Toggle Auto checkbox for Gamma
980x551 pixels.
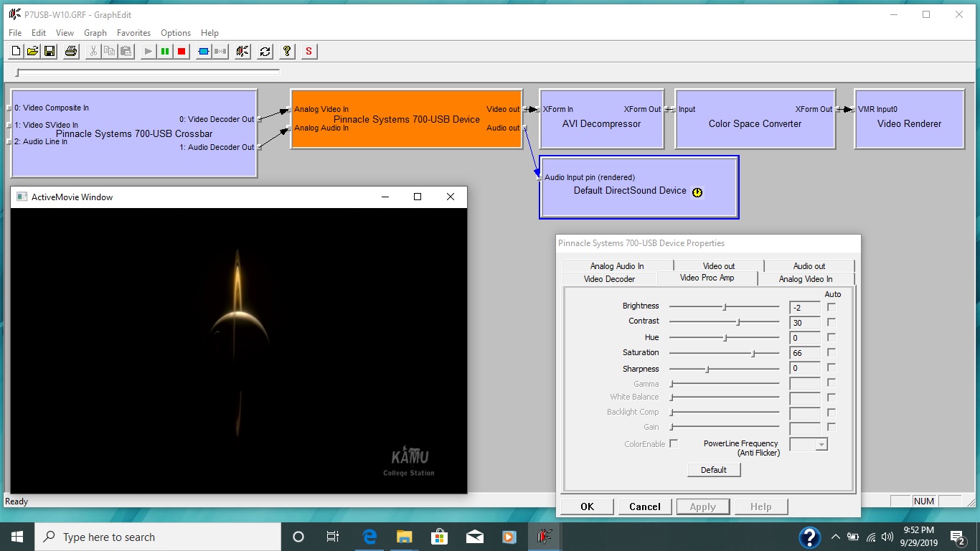tap(831, 383)
